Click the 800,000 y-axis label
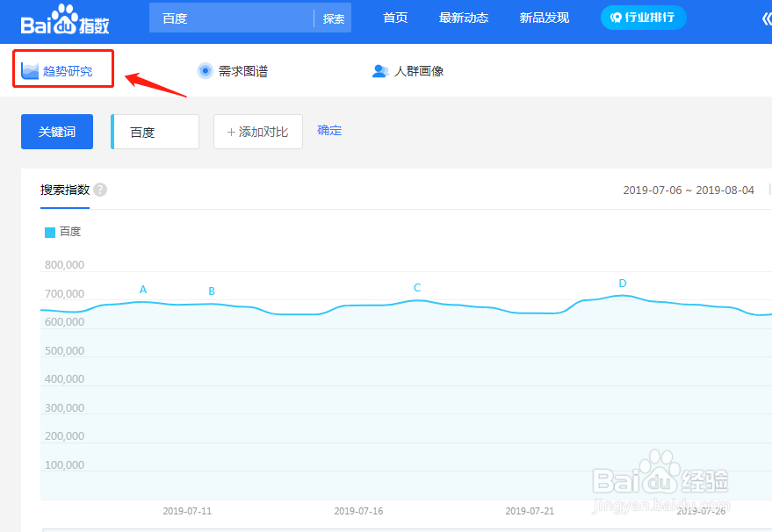 point(64,265)
